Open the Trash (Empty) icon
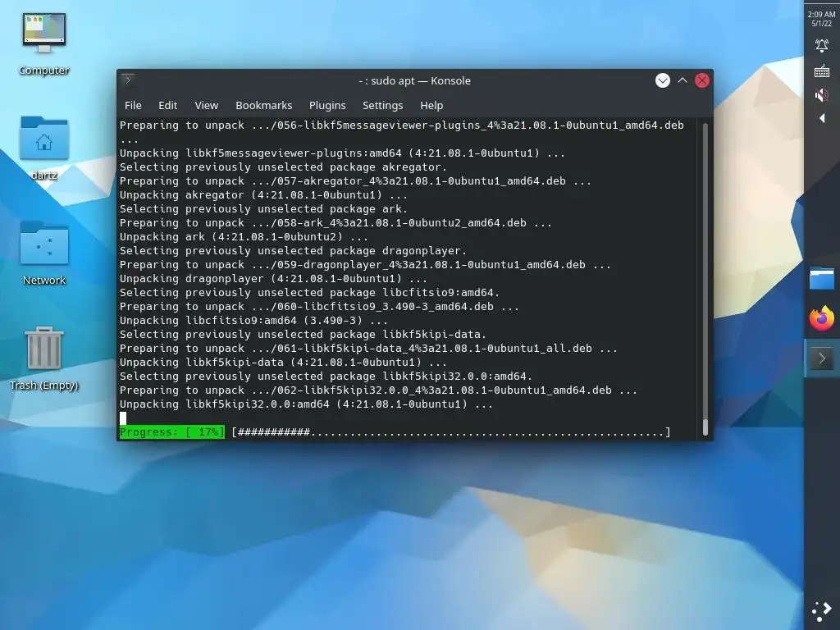Screen dimensions: 840x630 click(x=44, y=358)
